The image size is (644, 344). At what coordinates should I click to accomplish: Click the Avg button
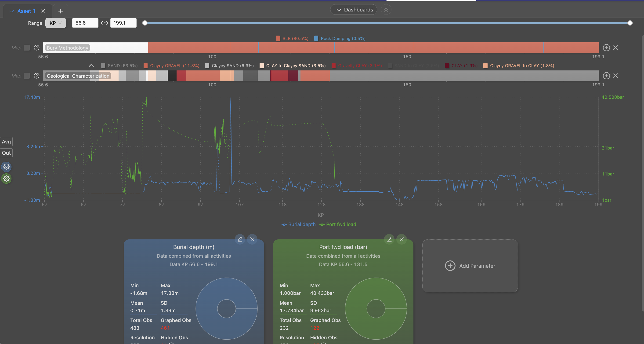(7, 142)
